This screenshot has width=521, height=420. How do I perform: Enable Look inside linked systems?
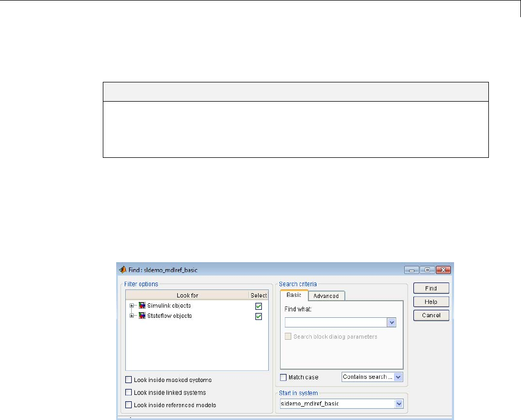(x=129, y=392)
